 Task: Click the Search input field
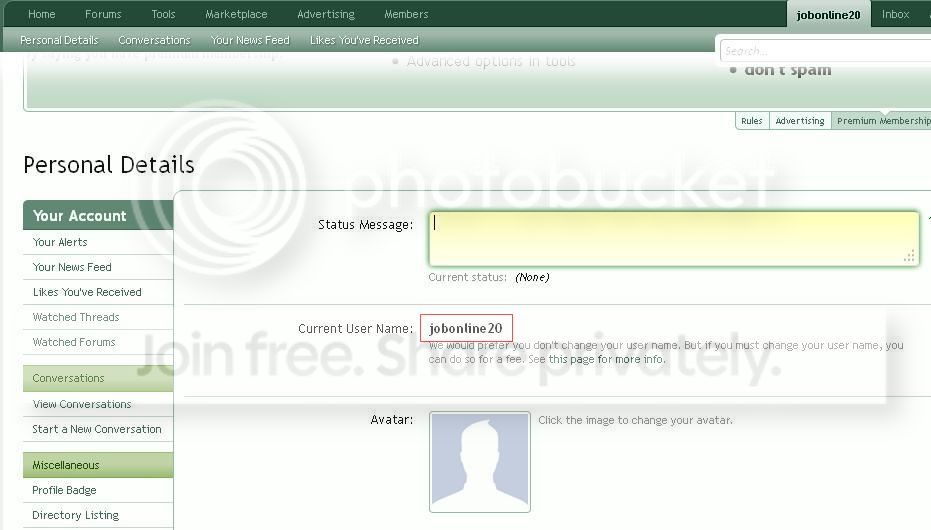coord(825,51)
